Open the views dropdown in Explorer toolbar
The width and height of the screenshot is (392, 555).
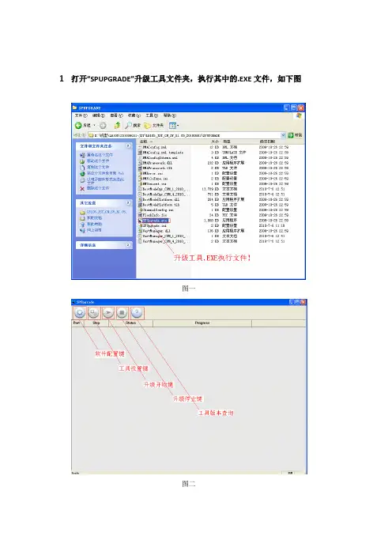[174, 125]
